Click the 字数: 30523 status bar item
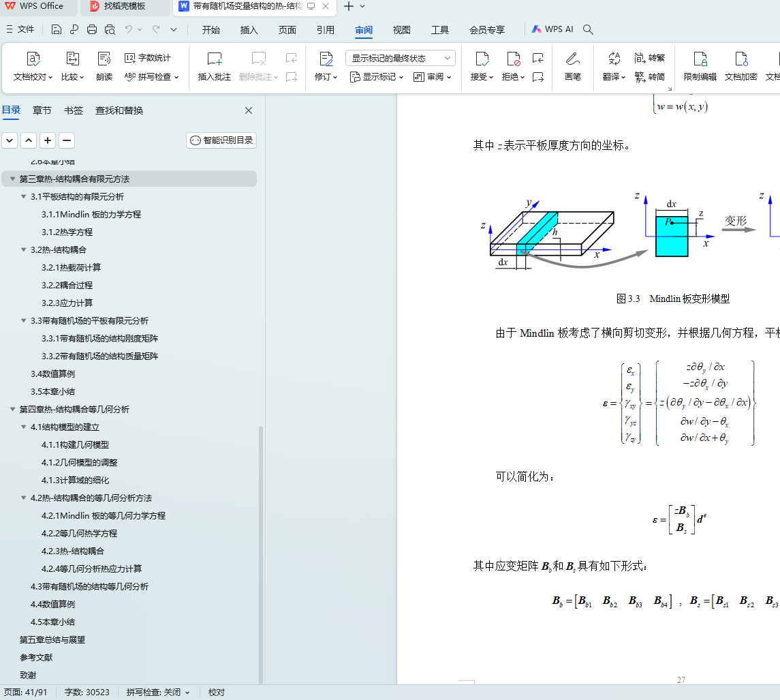The width and height of the screenshot is (780, 700). 87,692
